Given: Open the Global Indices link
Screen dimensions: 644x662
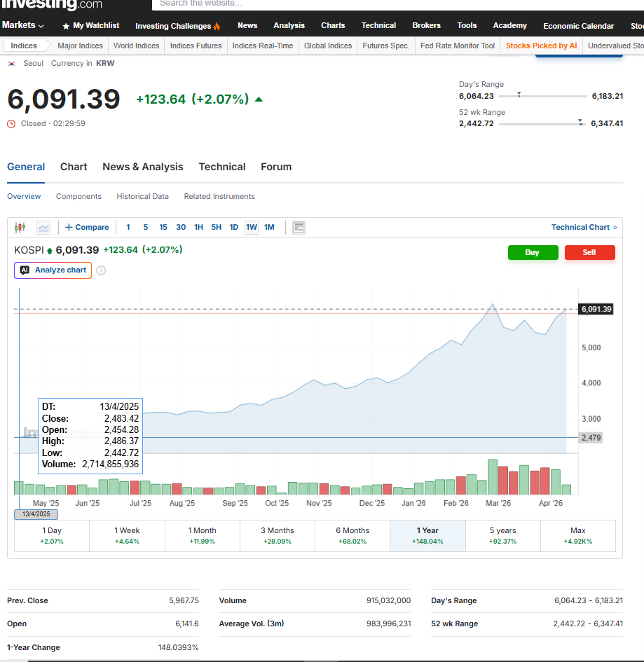Looking at the screenshot, I should pyautogui.click(x=328, y=46).
